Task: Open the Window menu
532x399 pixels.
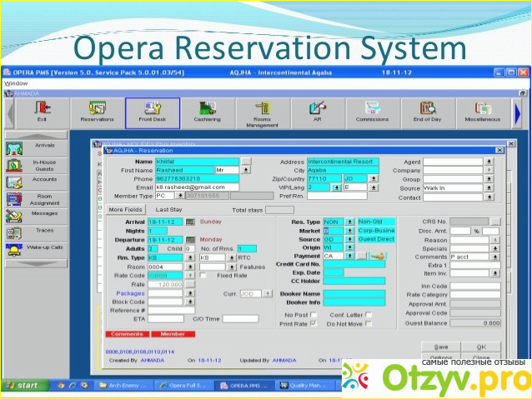Action: tap(15, 84)
